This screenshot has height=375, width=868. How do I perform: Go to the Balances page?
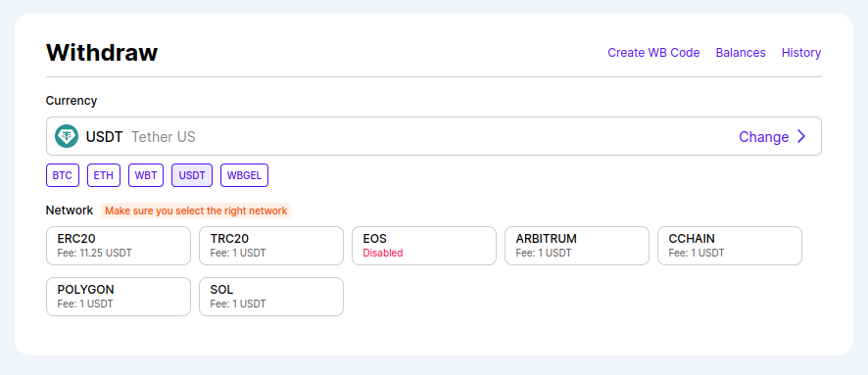click(x=741, y=53)
